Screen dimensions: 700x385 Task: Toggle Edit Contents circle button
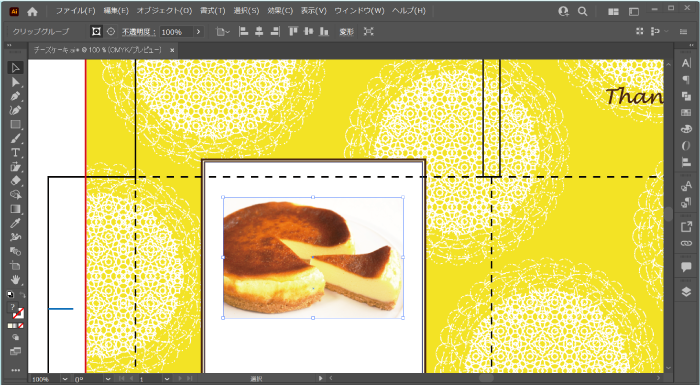[111, 31]
